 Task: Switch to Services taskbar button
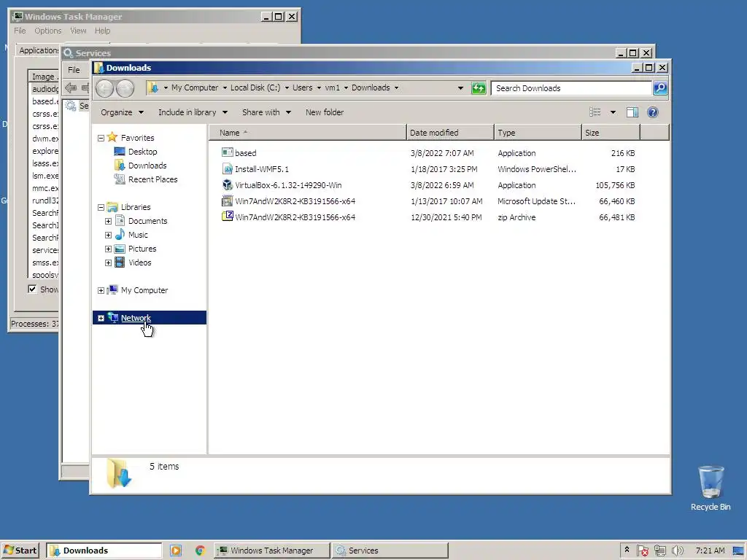tap(390, 551)
